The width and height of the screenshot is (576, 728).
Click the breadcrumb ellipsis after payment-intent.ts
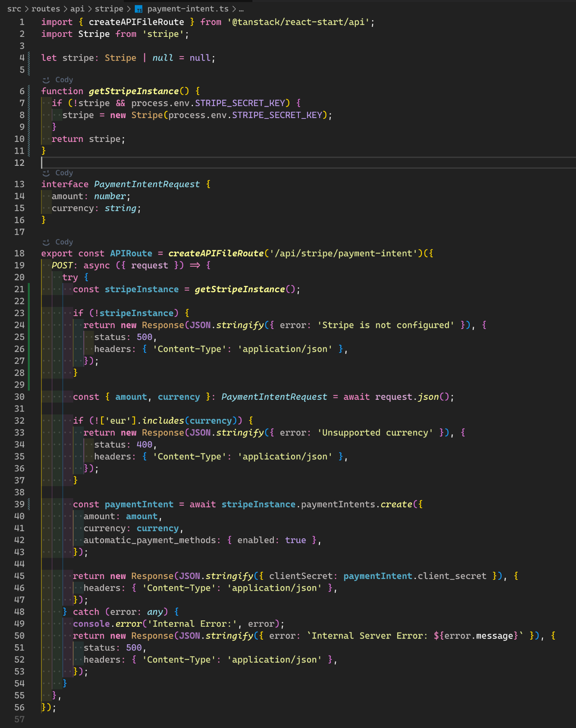point(241,9)
